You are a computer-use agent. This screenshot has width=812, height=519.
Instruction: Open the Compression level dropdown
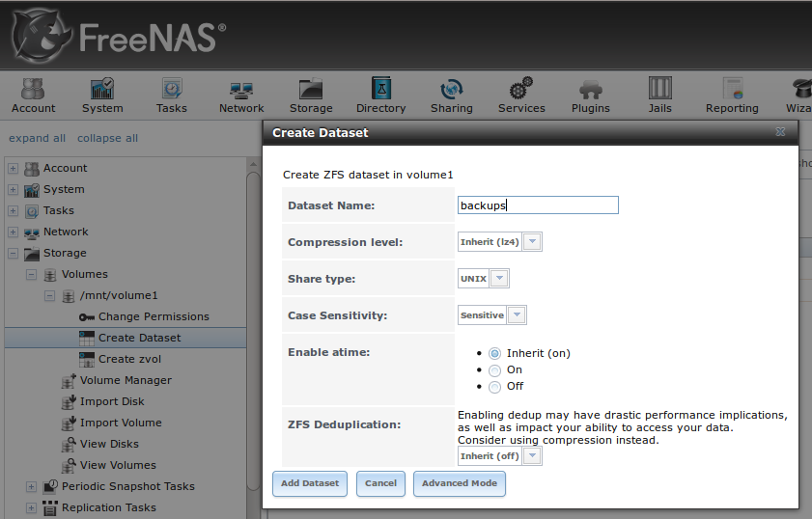tap(500, 241)
